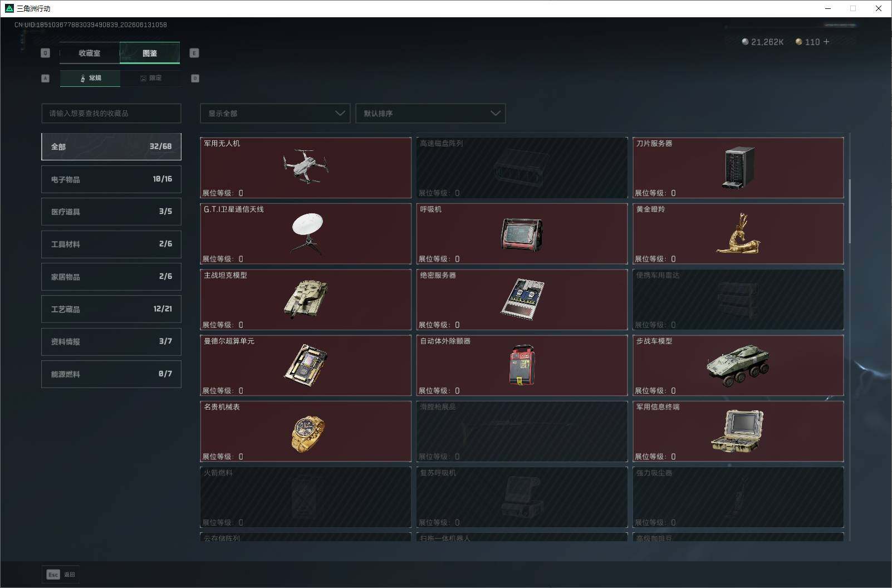Select the 图鉴 tab
This screenshot has width=892, height=588.
150,53
